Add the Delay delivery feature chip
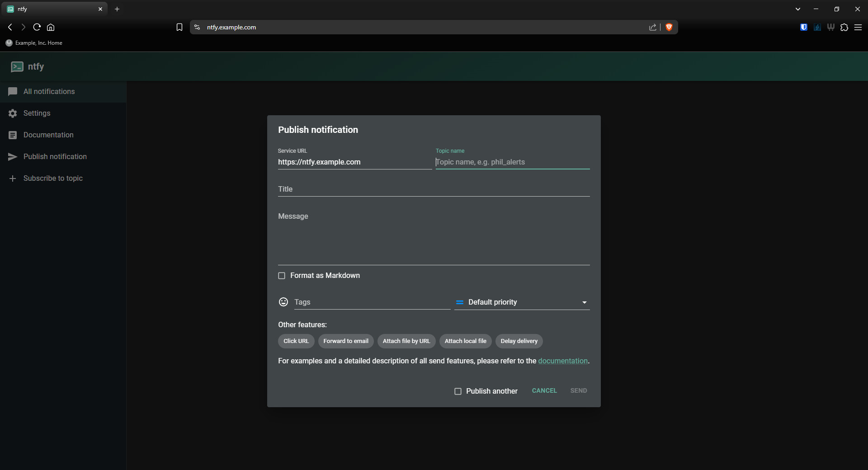The image size is (868, 470). 519,341
